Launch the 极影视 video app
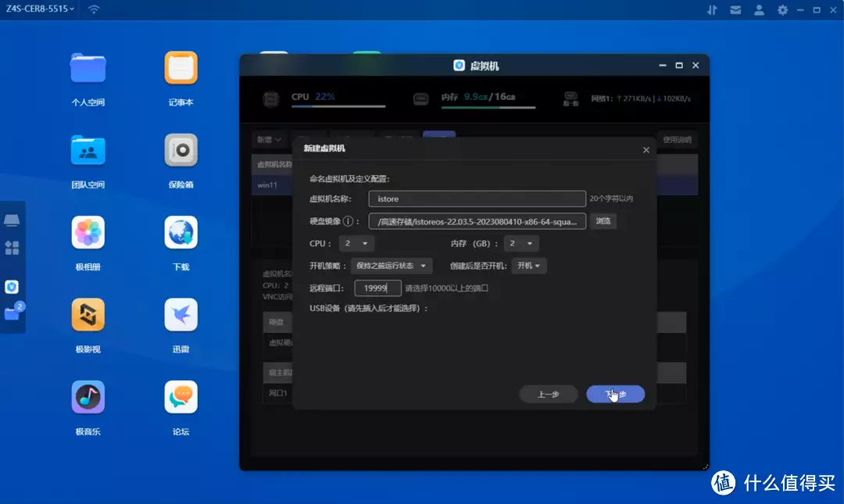 click(x=88, y=315)
